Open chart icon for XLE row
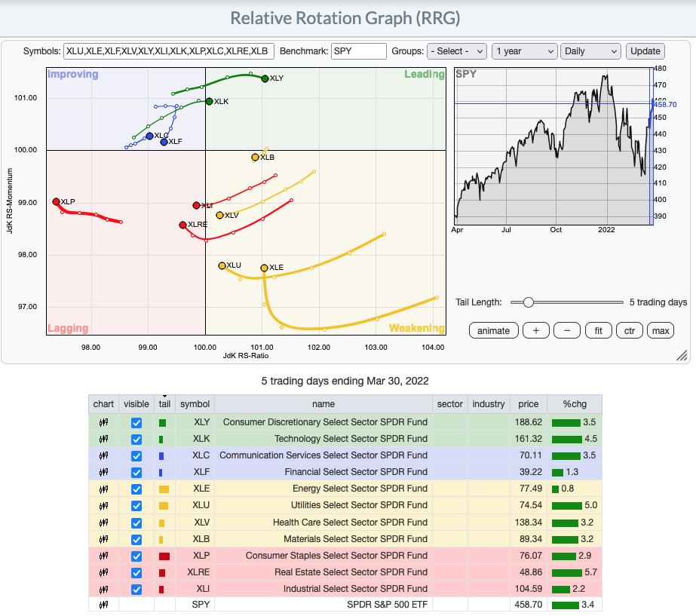 (x=103, y=489)
